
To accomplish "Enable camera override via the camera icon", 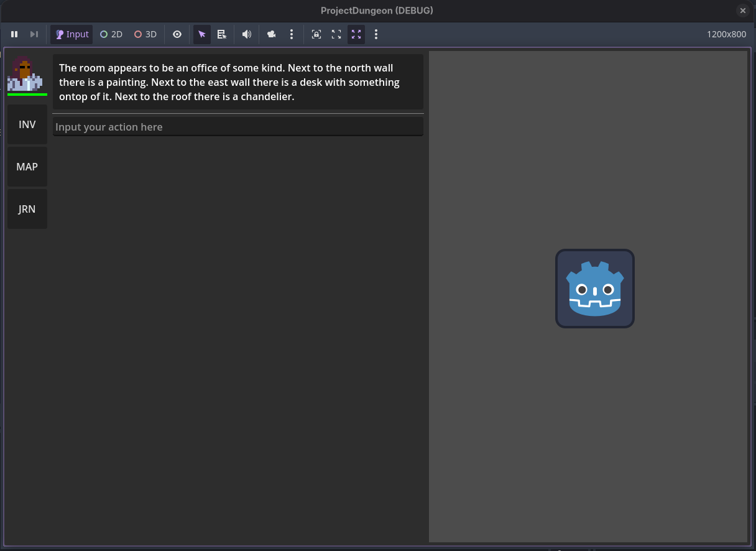I will (271, 34).
